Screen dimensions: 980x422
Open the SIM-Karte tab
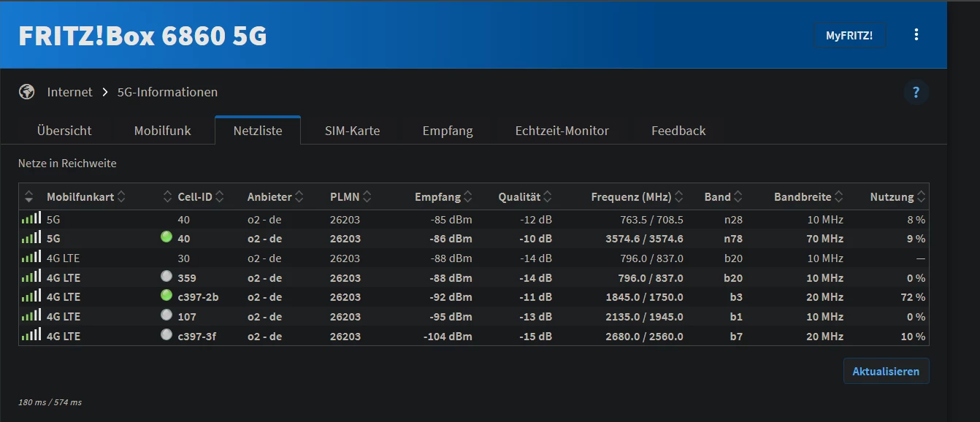pos(352,131)
